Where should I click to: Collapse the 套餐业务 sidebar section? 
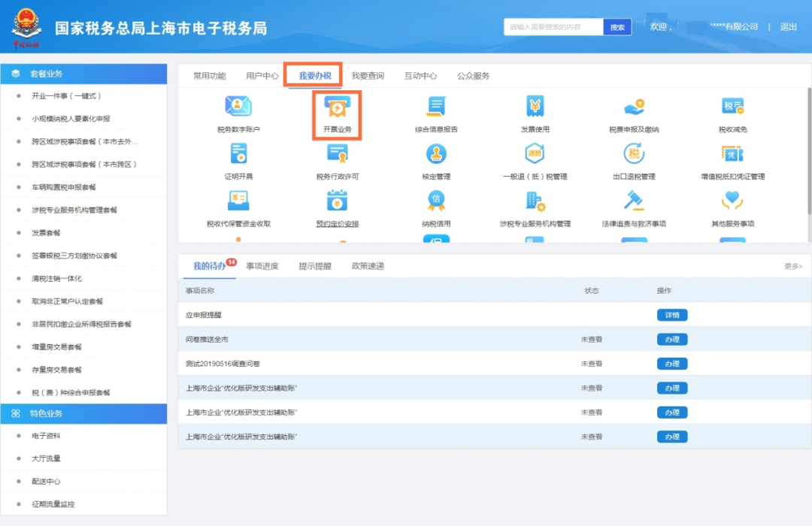point(83,74)
